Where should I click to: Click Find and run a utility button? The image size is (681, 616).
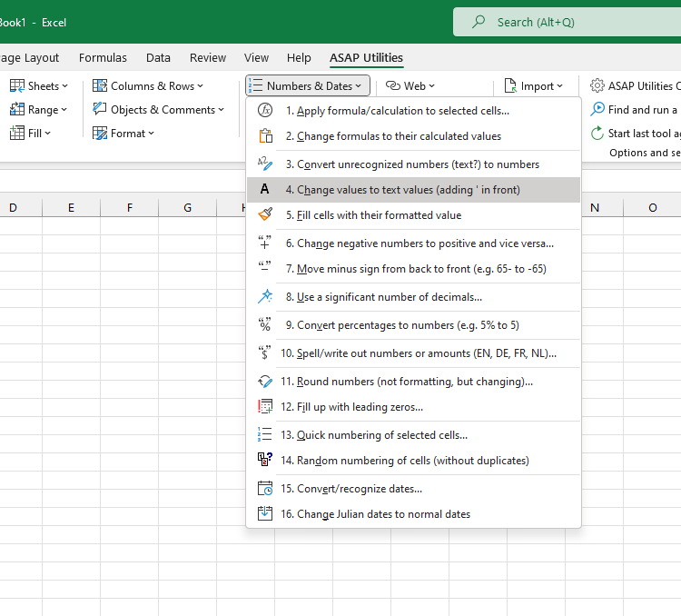tap(636, 109)
